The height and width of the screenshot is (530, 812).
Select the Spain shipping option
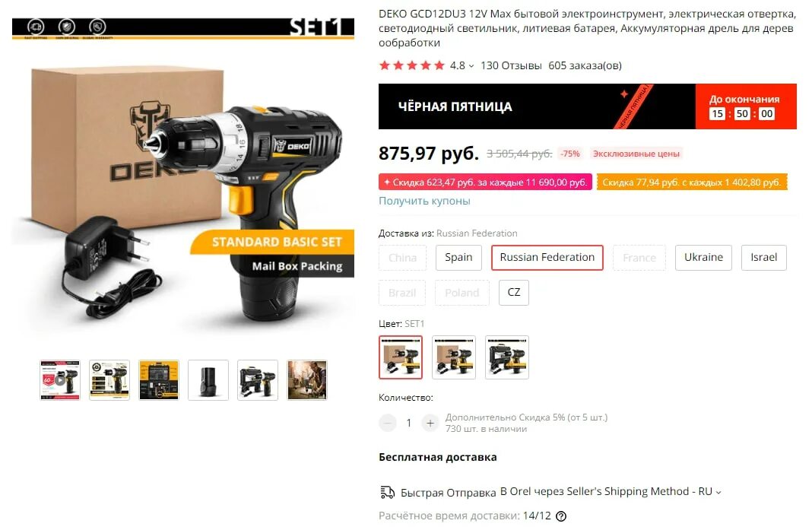[x=458, y=258]
